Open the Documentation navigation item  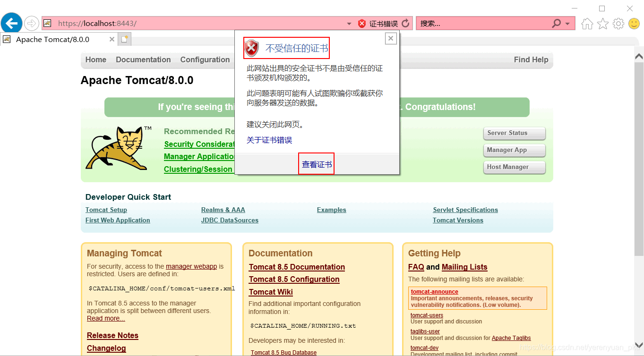coord(143,59)
